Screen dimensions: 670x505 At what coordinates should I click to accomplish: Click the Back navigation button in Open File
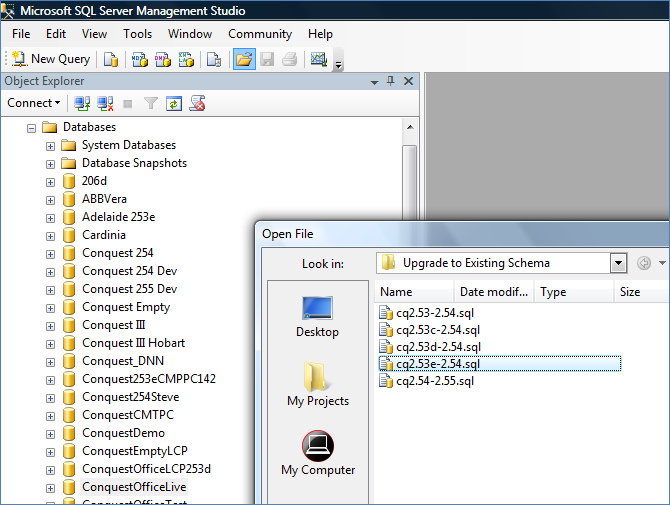644,263
